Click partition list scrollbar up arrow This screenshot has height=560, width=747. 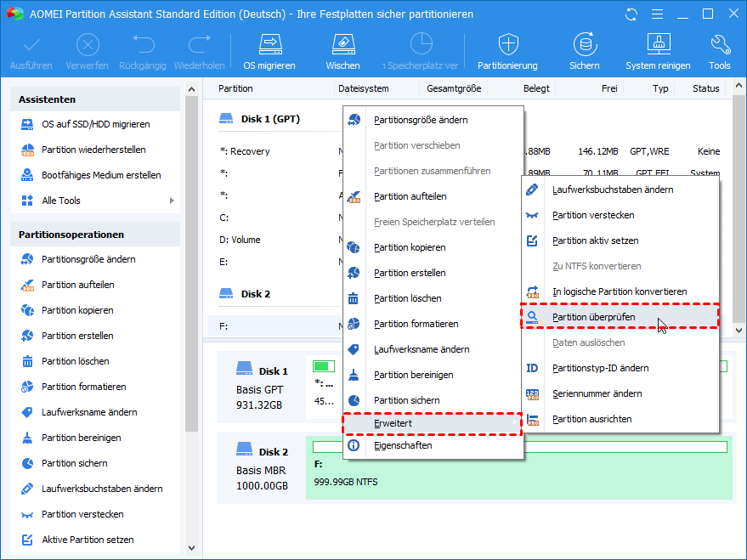tap(739, 86)
